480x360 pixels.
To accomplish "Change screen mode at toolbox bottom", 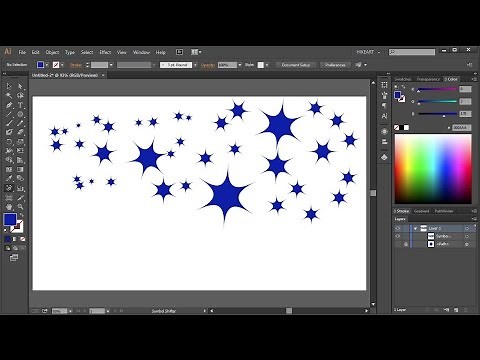I will click(14, 258).
